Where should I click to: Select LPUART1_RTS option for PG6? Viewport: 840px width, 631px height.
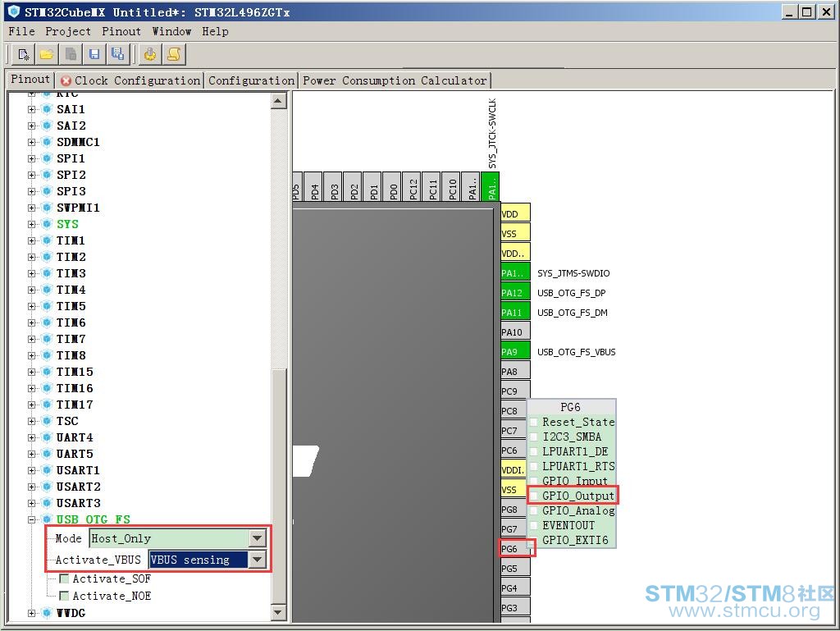click(572, 466)
